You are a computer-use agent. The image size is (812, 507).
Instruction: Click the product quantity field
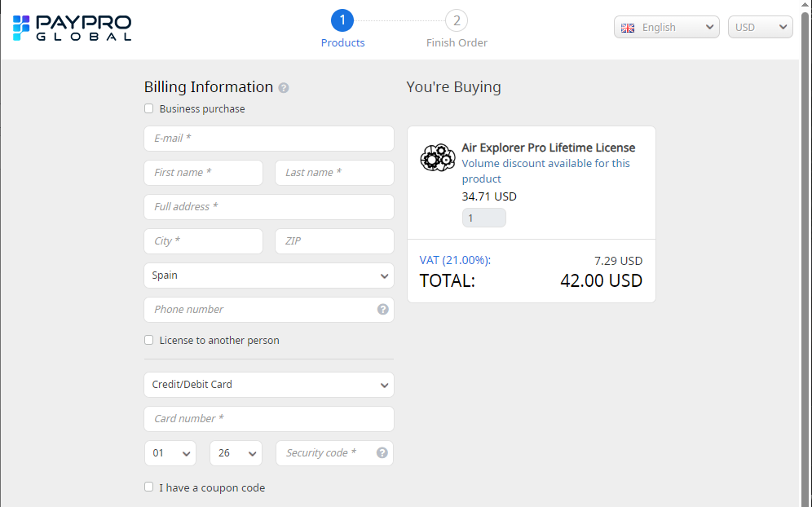pos(483,218)
